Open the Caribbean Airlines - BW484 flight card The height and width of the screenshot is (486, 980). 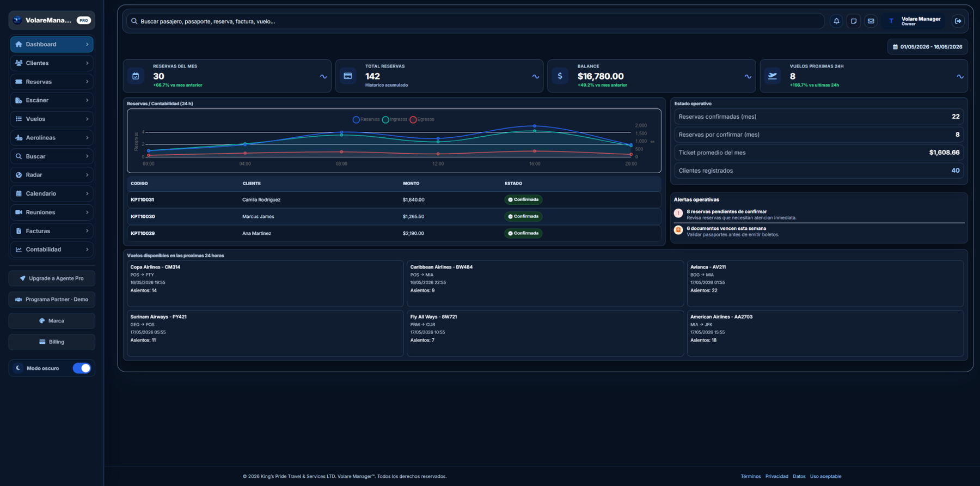click(x=545, y=283)
